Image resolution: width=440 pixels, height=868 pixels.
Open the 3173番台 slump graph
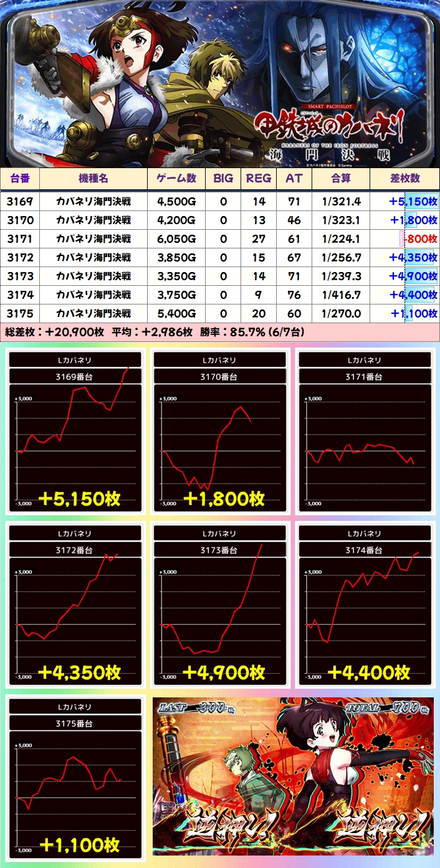219,604
